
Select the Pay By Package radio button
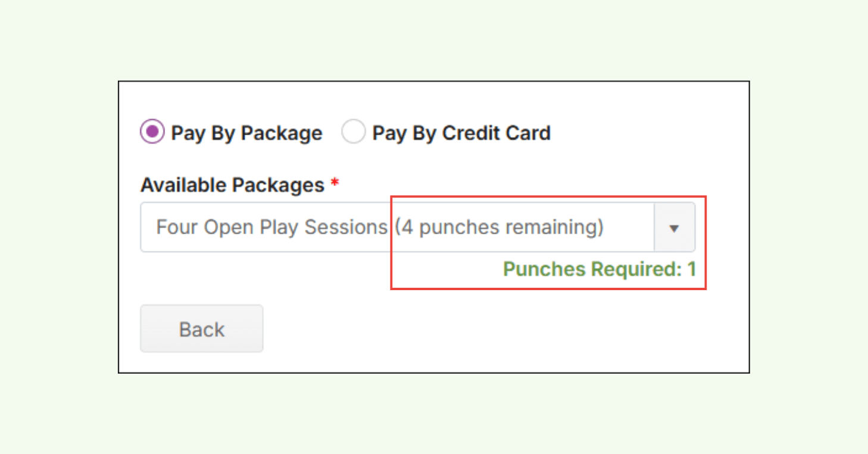152,132
